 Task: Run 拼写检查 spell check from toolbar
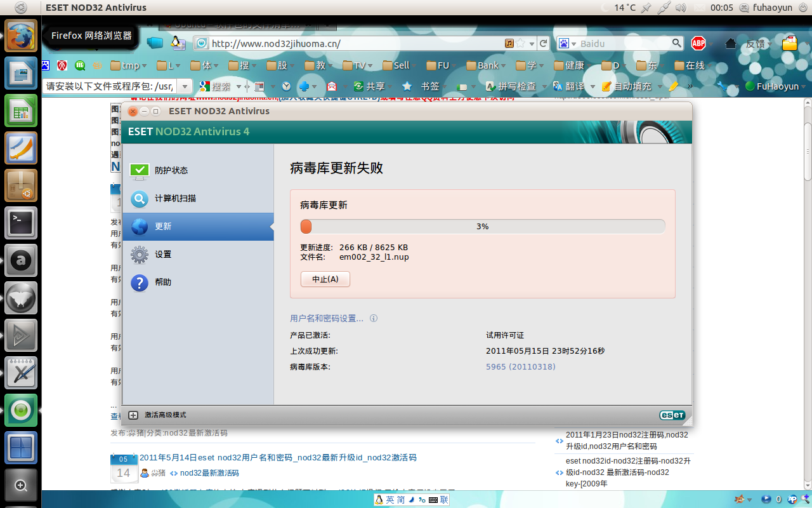coord(511,86)
